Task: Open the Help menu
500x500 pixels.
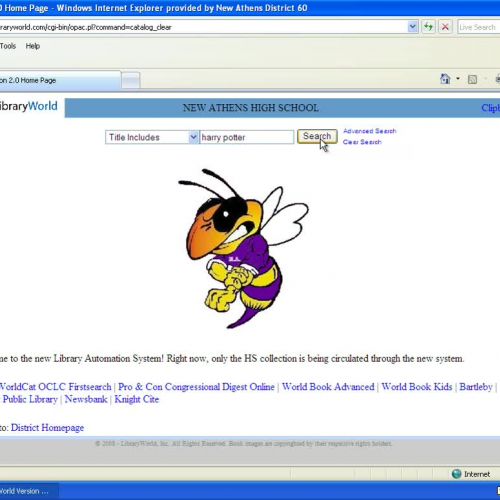Action: pos(33,46)
